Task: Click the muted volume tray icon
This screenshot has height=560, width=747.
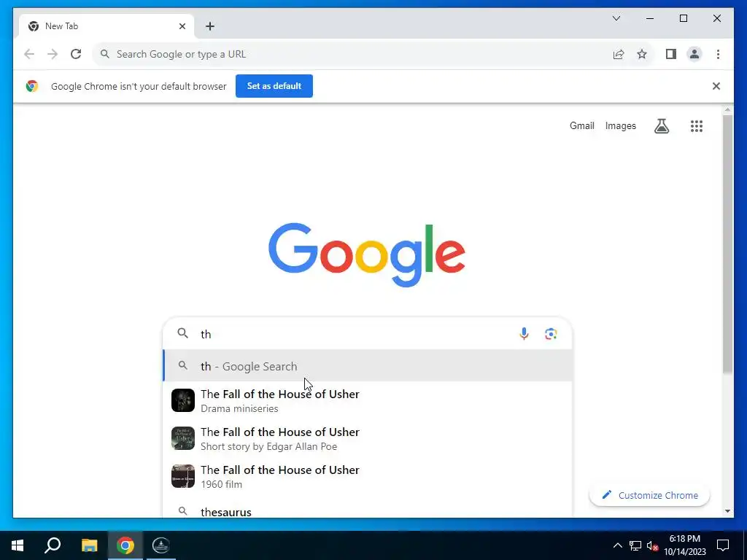Action: tap(652, 545)
